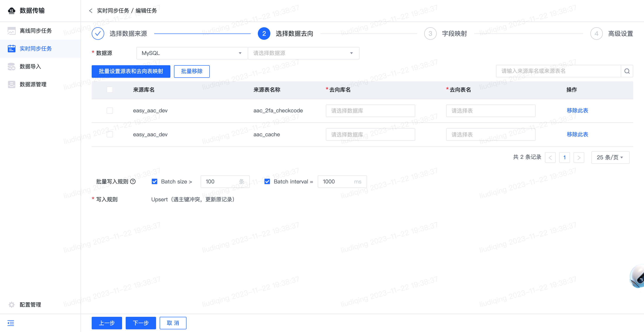
Task: Collapse sidebar using bottom-left menu icon
Action: [x=11, y=323]
